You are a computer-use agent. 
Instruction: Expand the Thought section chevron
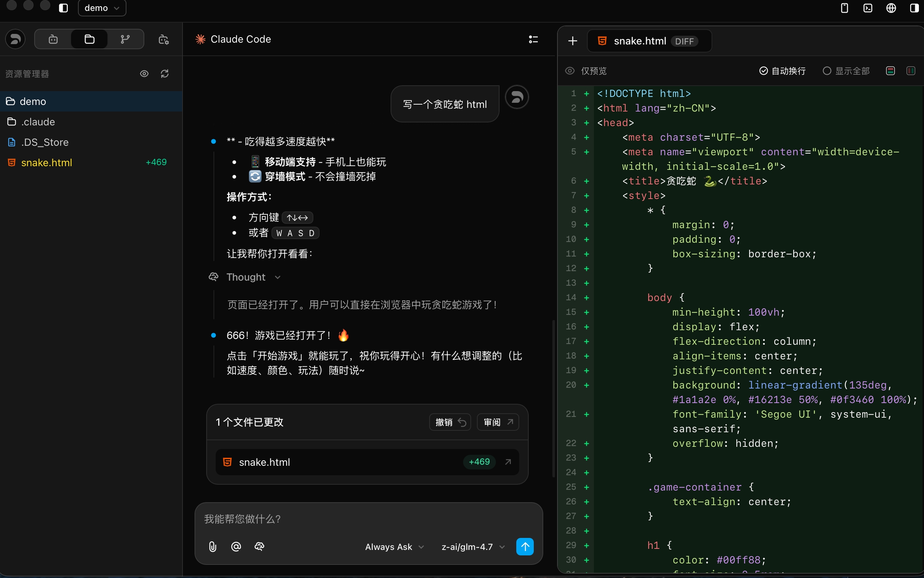pos(278,277)
